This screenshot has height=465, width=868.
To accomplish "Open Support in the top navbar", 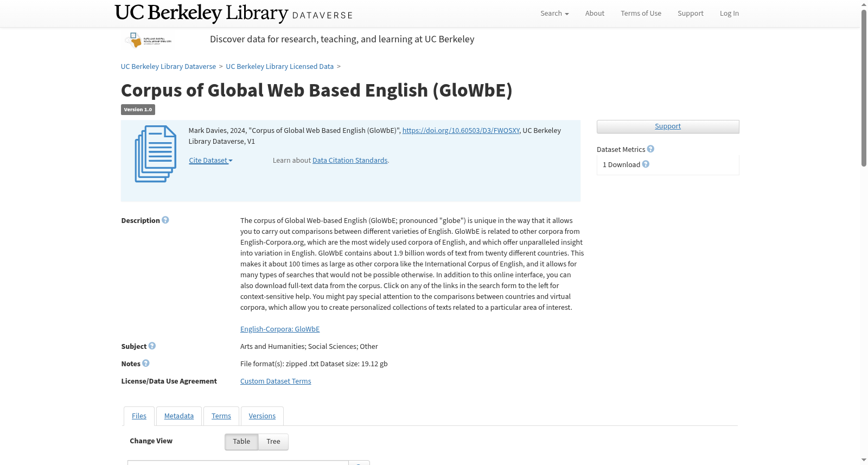I will click(690, 14).
